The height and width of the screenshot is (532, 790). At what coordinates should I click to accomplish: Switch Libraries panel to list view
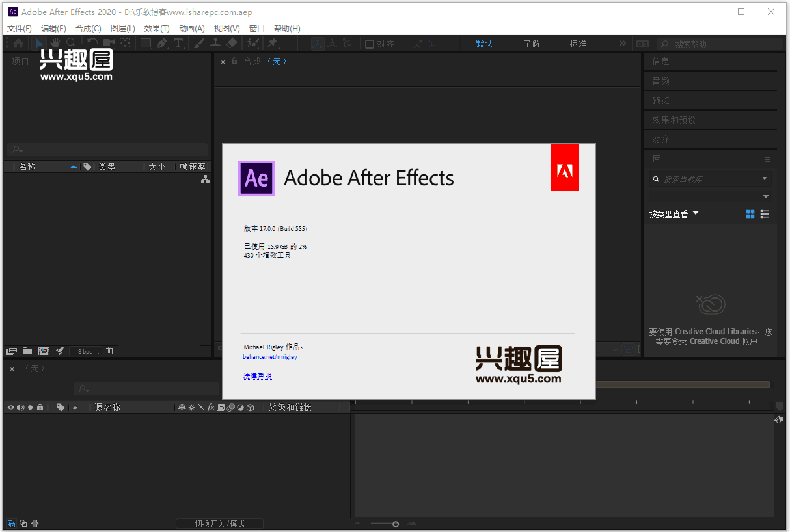point(765,214)
